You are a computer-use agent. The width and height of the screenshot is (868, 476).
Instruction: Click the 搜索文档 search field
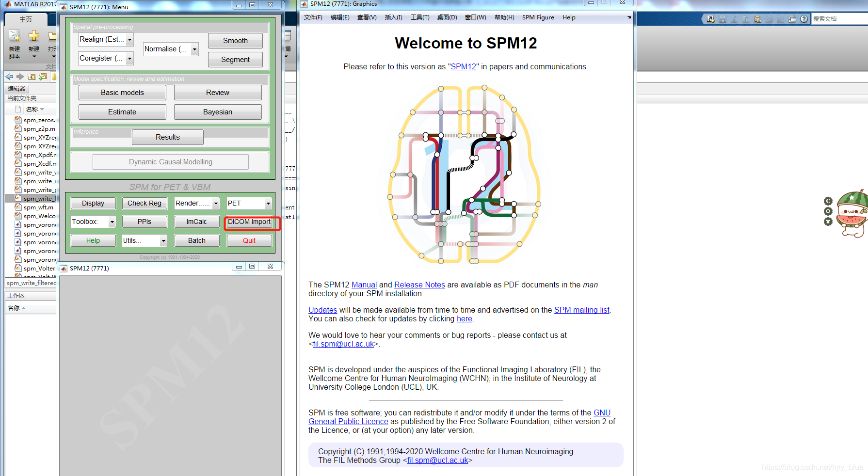[840, 19]
